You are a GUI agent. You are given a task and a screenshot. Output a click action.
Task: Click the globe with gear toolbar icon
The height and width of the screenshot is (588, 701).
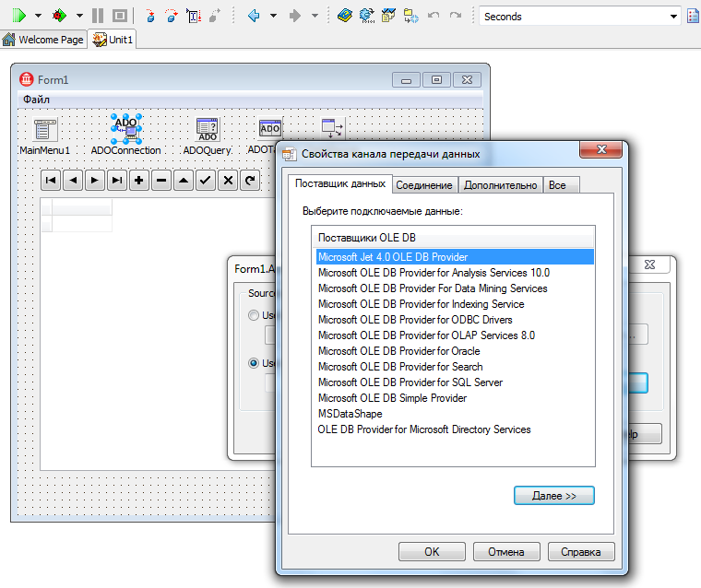point(366,16)
